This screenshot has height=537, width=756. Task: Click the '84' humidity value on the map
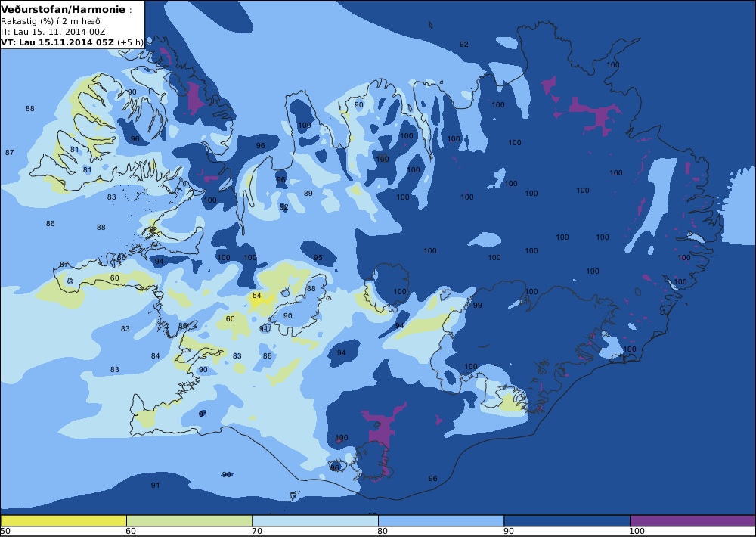155,356
